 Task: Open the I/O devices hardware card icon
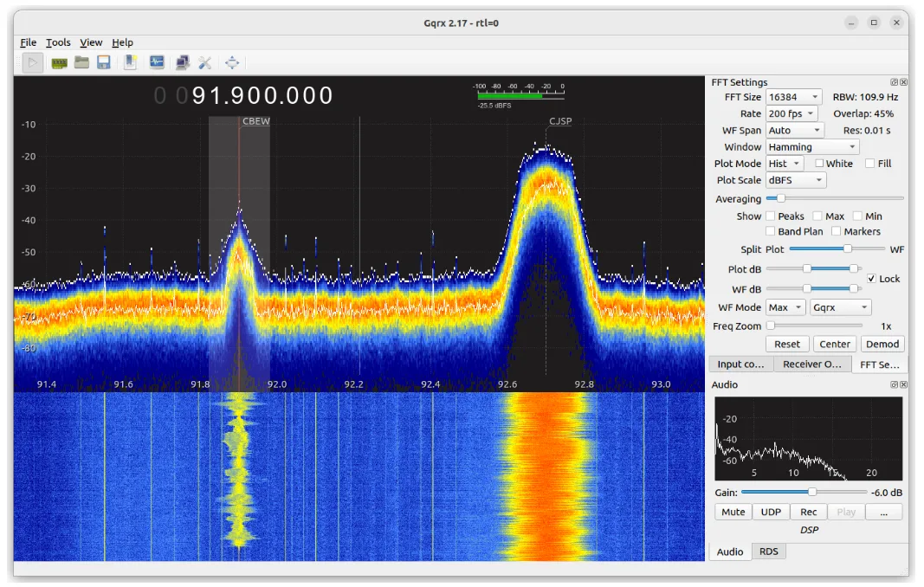(x=59, y=62)
